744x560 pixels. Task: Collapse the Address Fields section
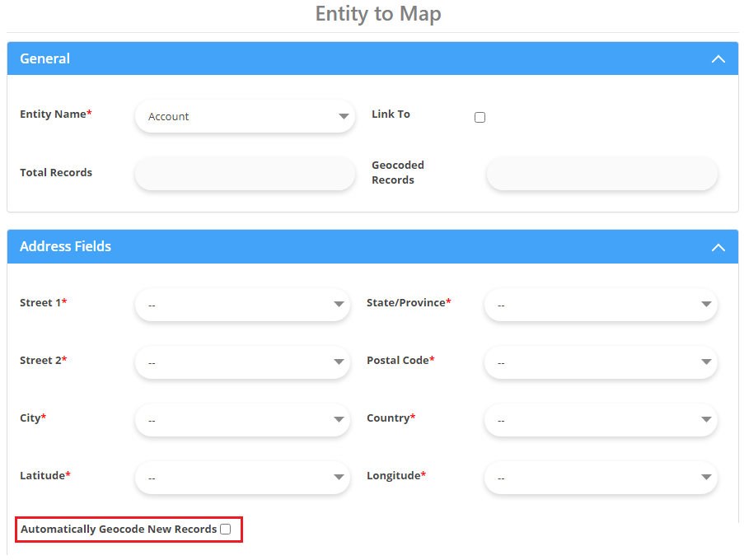(x=718, y=246)
